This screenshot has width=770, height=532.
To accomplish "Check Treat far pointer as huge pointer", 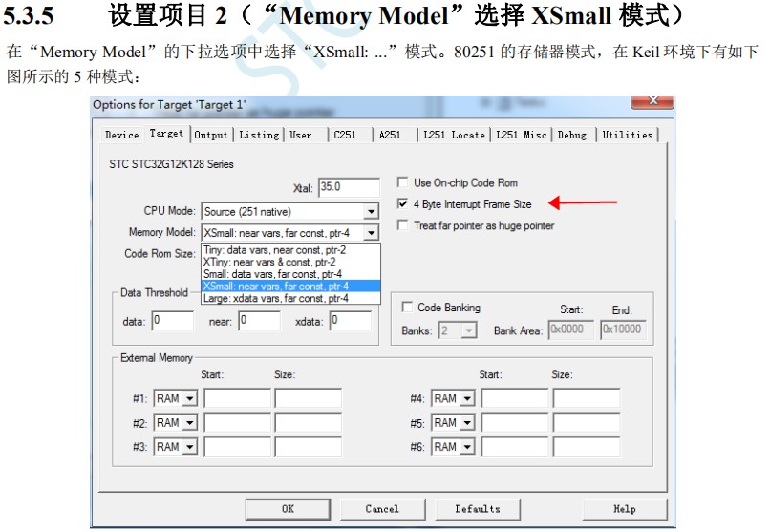I will 403,225.
